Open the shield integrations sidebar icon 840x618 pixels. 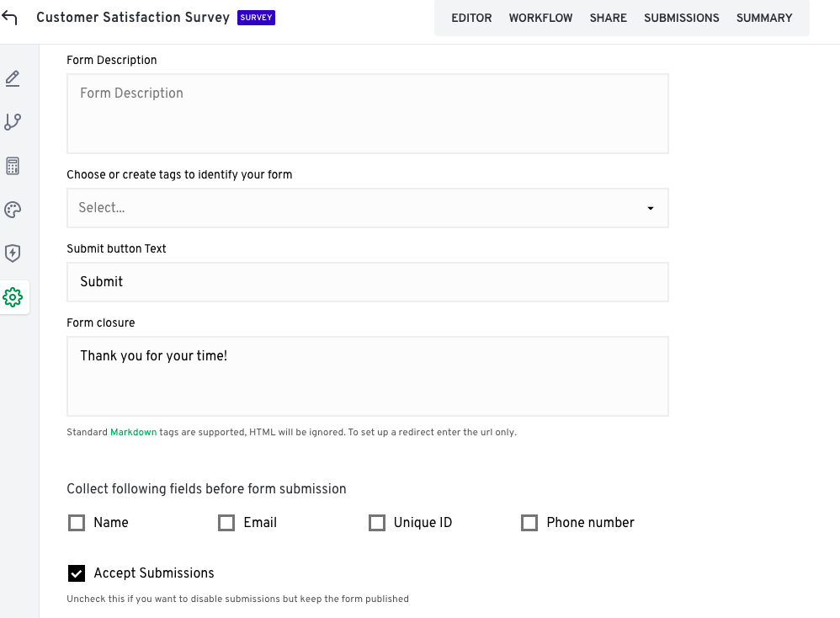coord(13,253)
